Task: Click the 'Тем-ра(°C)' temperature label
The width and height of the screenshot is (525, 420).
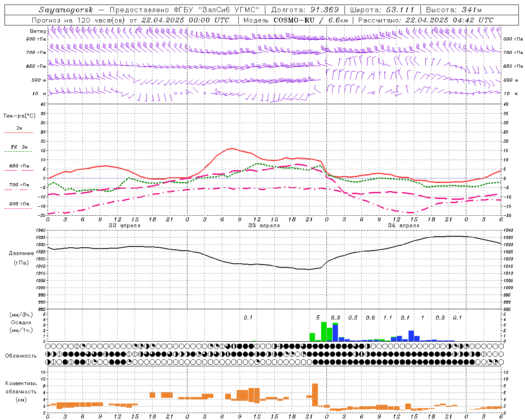Action: click(x=19, y=116)
